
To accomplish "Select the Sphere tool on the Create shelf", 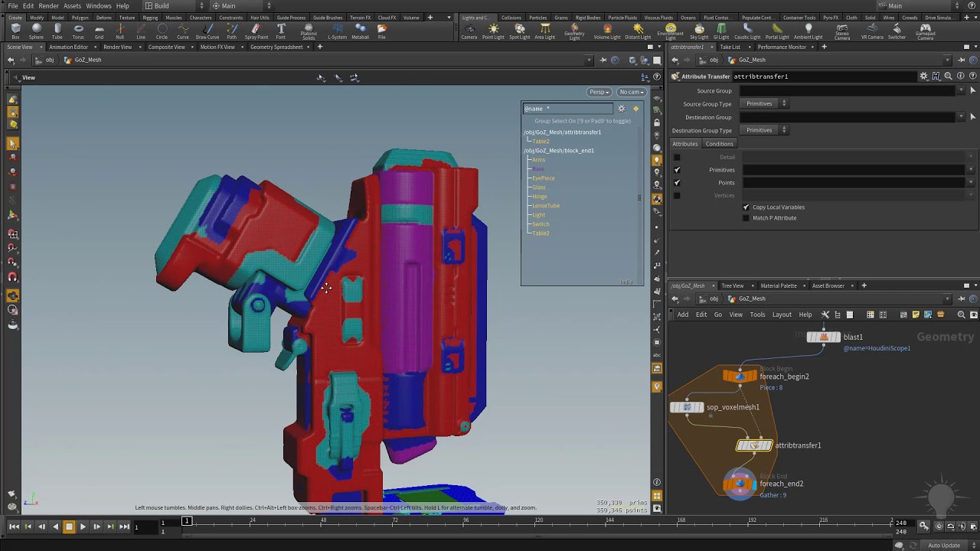I will coord(36,31).
